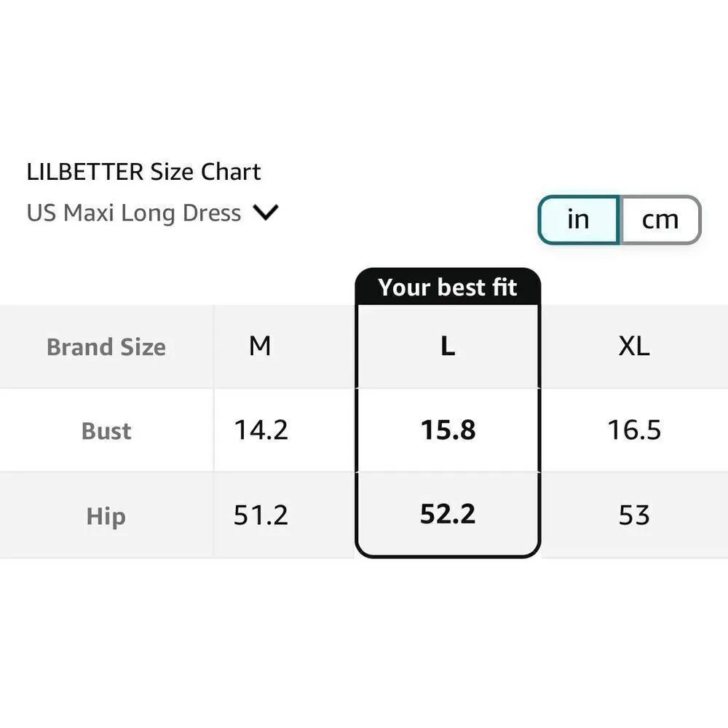Click the Bust row label
Viewport: 728px width, 728px height.
pos(106,431)
